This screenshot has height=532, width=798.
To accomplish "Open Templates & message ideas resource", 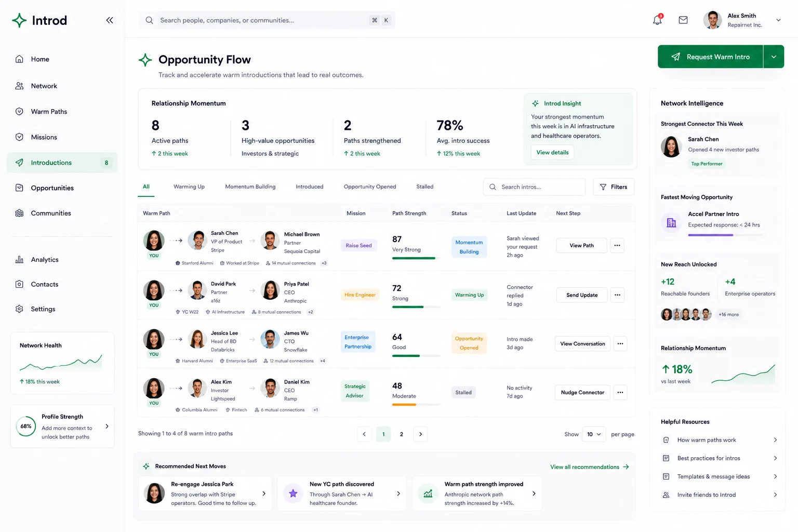I will [720, 476].
